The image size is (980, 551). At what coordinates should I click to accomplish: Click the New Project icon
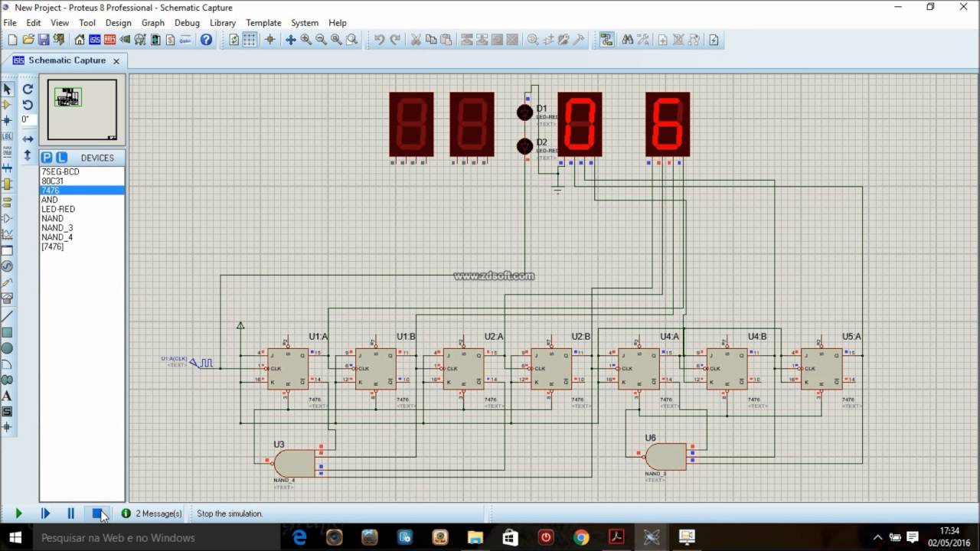(12, 40)
